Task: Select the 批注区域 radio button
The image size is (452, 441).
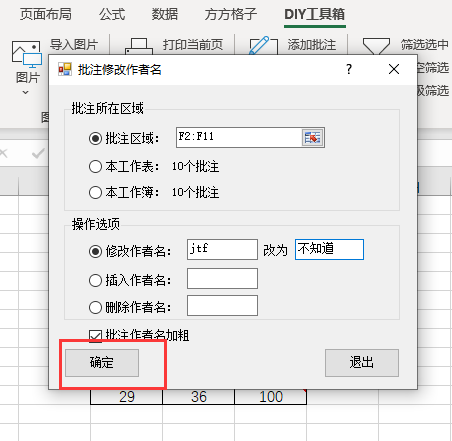Action: 95,138
